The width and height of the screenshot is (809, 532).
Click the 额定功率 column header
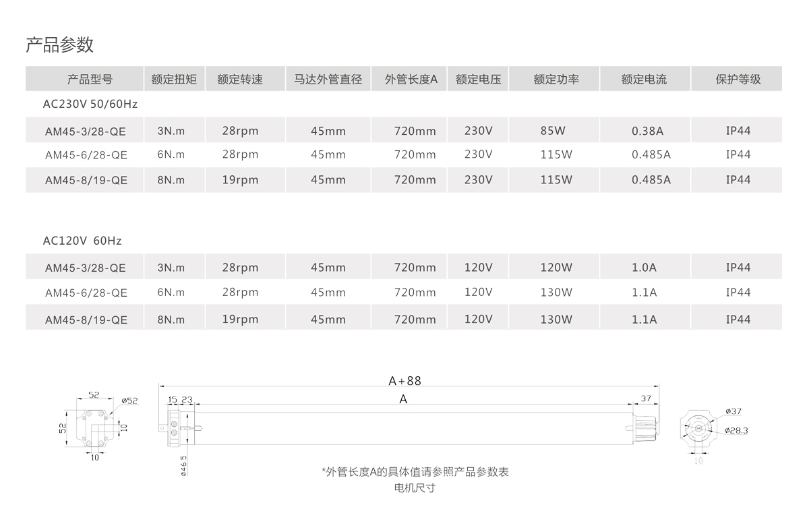pos(556,79)
